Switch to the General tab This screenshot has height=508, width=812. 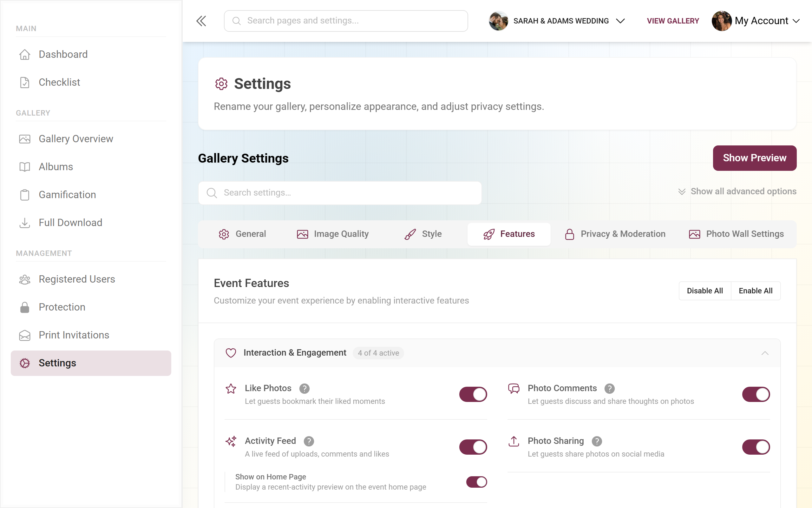[242, 234]
